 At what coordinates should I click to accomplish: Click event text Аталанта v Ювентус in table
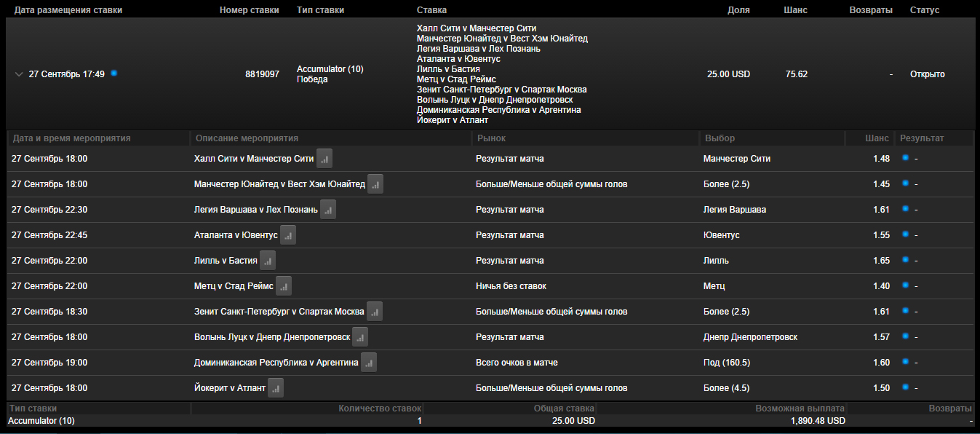236,235
